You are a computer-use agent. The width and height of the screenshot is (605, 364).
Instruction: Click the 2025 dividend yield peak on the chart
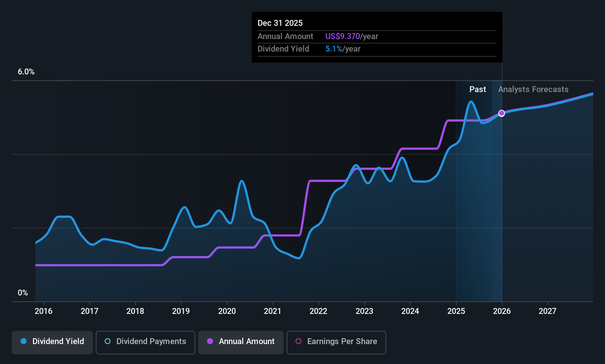click(471, 102)
